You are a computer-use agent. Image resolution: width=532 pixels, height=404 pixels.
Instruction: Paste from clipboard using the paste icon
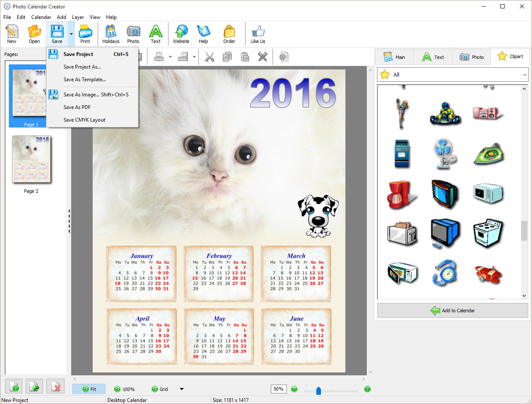click(245, 56)
